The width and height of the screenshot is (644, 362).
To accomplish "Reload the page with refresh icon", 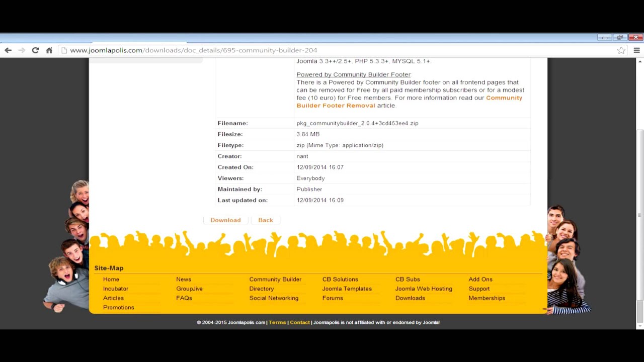I will 35,50.
